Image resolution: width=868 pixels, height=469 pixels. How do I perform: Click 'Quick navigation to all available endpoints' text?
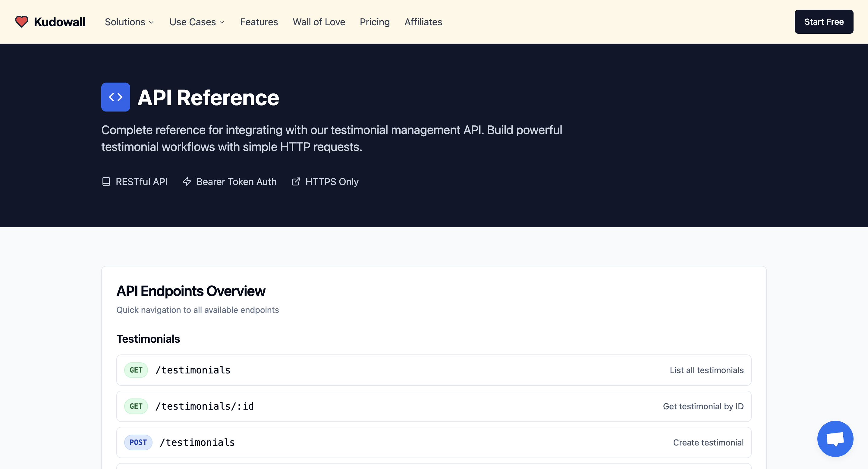[x=197, y=310]
